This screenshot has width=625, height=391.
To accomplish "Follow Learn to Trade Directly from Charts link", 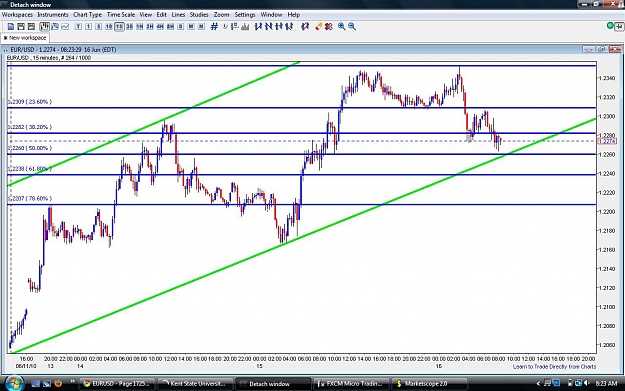I will 554,367.
